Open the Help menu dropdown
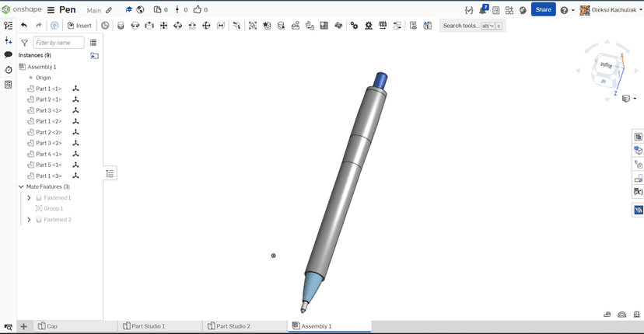Image resolution: width=644 pixels, height=334 pixels. (567, 10)
